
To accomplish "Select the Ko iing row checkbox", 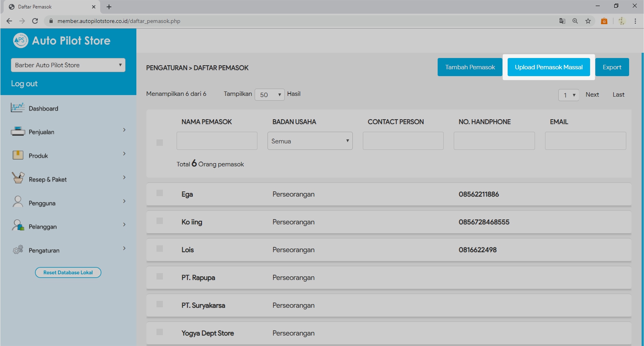I will [x=160, y=221].
